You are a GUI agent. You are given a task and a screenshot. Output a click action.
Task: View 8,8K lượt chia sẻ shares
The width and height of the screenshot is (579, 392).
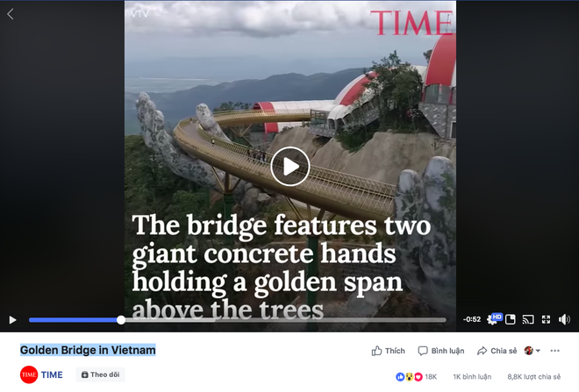pos(534,377)
